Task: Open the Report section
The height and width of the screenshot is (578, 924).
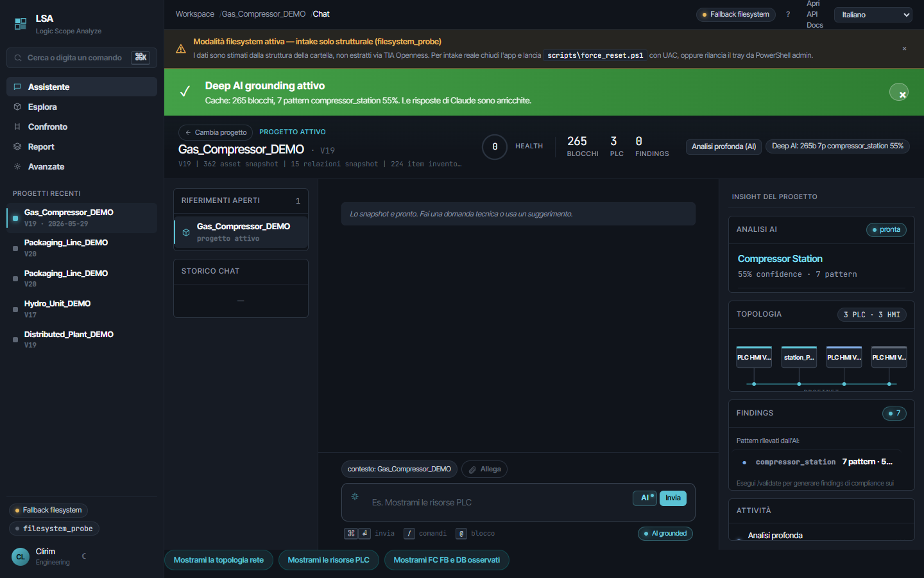Action: (81, 146)
